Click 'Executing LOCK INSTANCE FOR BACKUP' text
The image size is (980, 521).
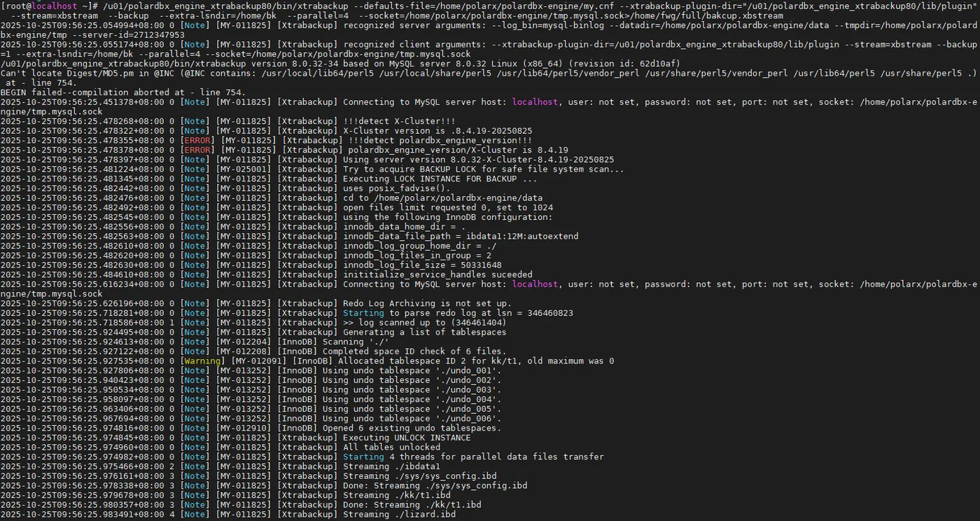click(x=440, y=179)
